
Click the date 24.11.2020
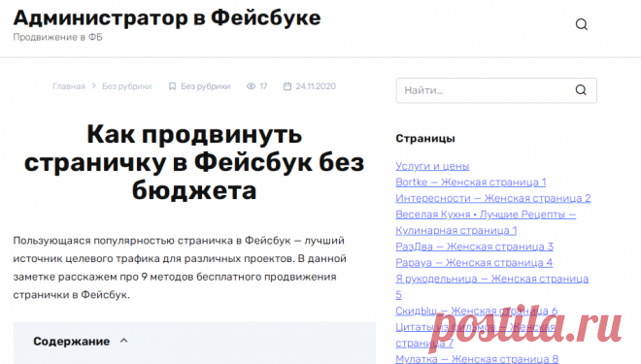click(316, 86)
